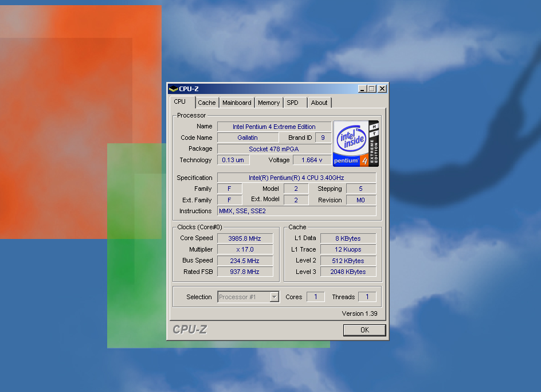Close the CPU-Z window
Viewport: 541px width, 392px height.
pos(382,89)
